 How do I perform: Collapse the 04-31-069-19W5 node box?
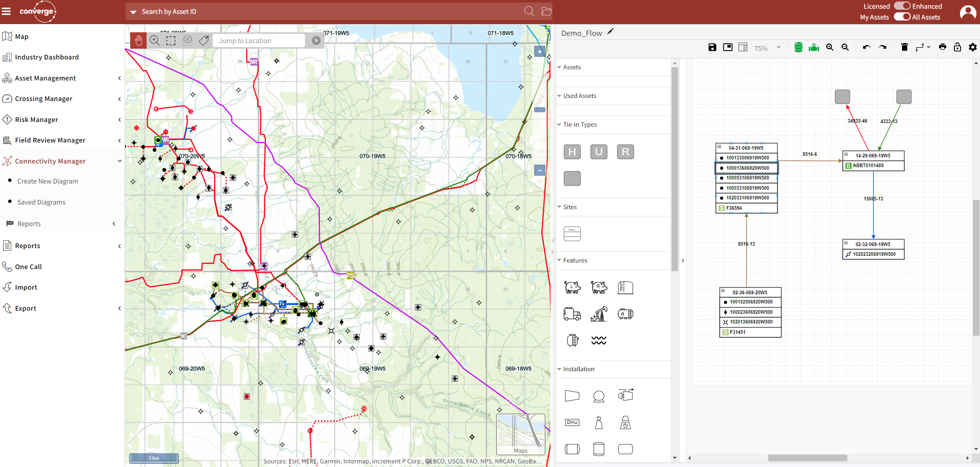[x=720, y=147]
